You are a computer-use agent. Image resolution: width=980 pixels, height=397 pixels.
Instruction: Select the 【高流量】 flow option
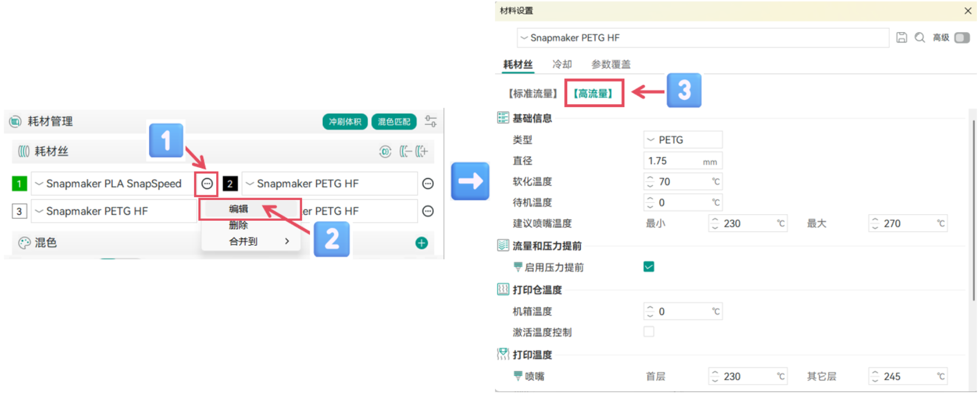click(593, 93)
